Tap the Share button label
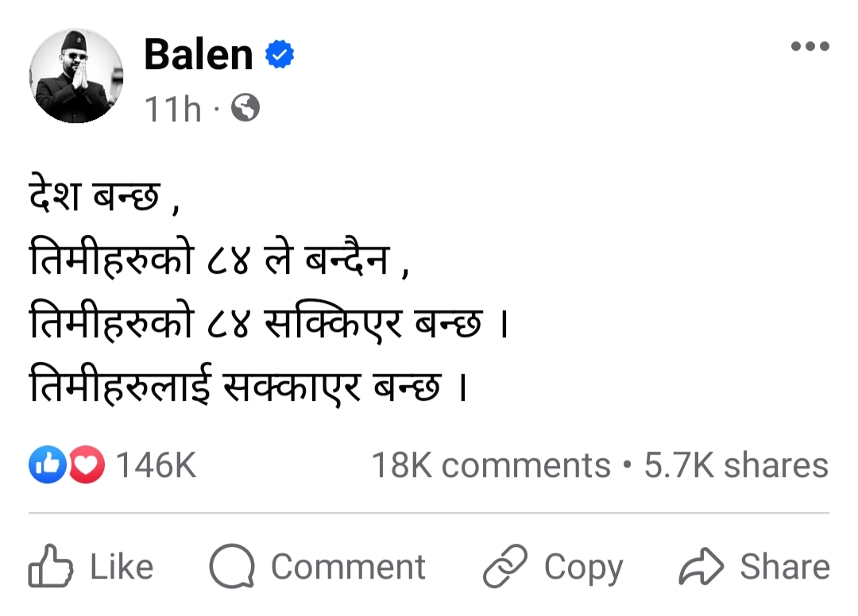Viewport: 858px width, 616px height. tap(785, 566)
